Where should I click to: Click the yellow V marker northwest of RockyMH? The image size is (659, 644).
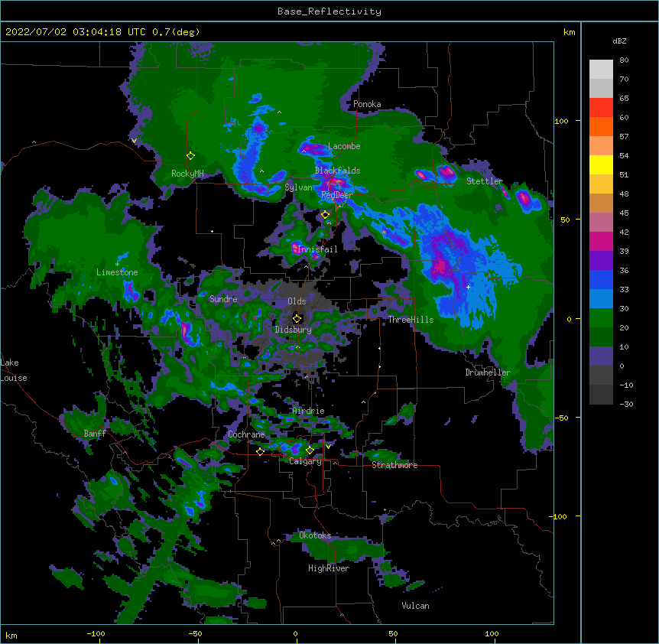pyautogui.click(x=134, y=141)
